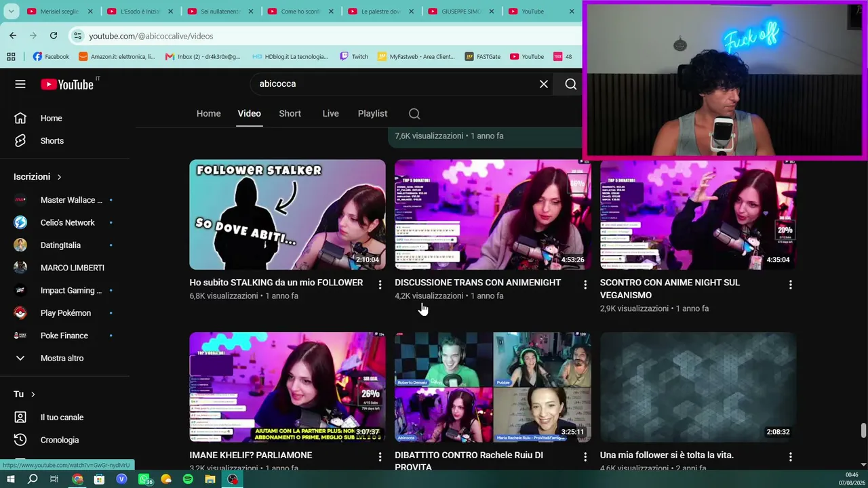Image resolution: width=868 pixels, height=488 pixels.
Task: Open Task View on the taskbar
Action: point(54,479)
